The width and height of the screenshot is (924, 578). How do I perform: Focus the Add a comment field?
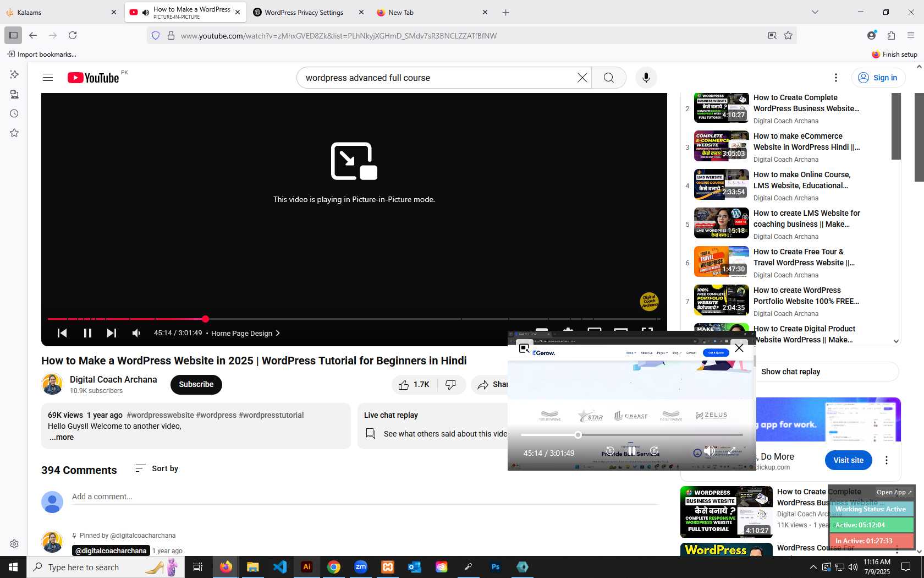[x=365, y=497]
